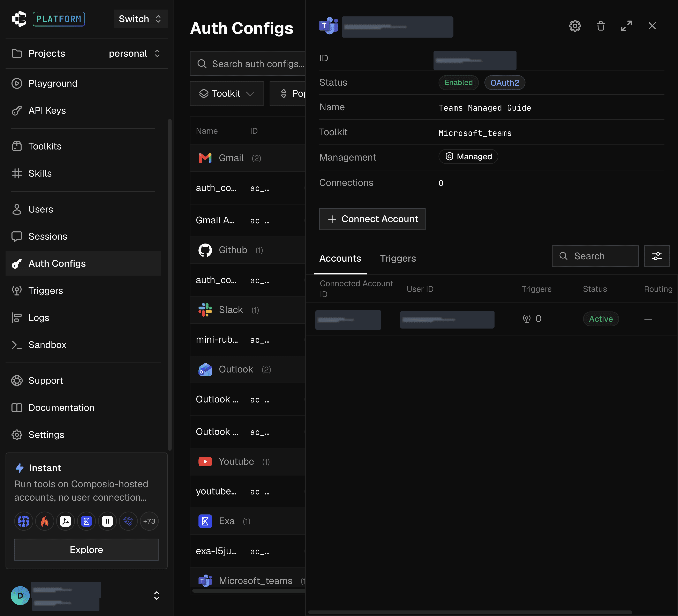Switch to the Triggers tab

pyautogui.click(x=398, y=258)
